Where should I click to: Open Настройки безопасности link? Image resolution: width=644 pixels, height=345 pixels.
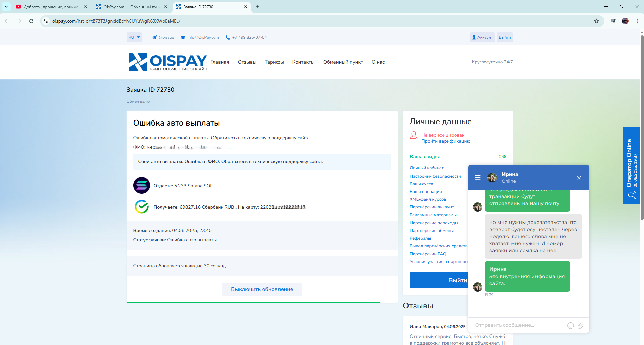pos(435,176)
